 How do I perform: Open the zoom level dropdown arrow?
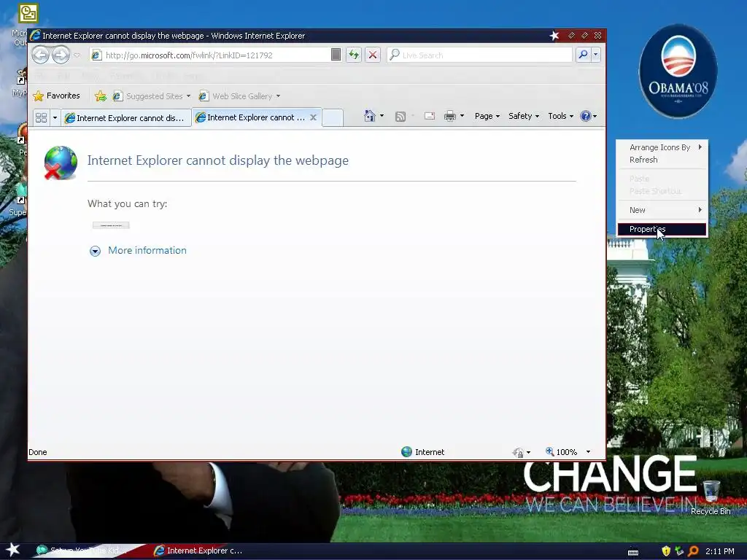click(x=589, y=452)
